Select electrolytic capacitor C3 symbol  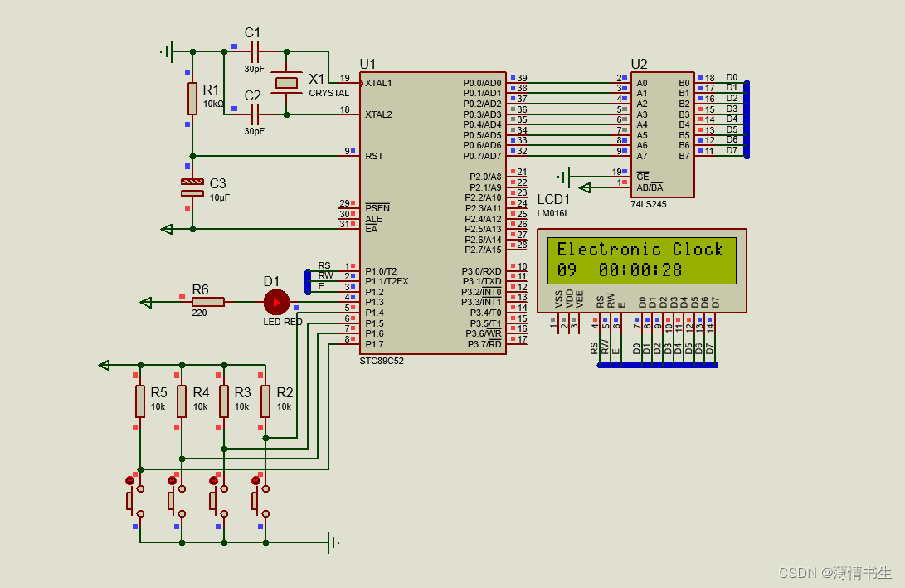[192, 187]
